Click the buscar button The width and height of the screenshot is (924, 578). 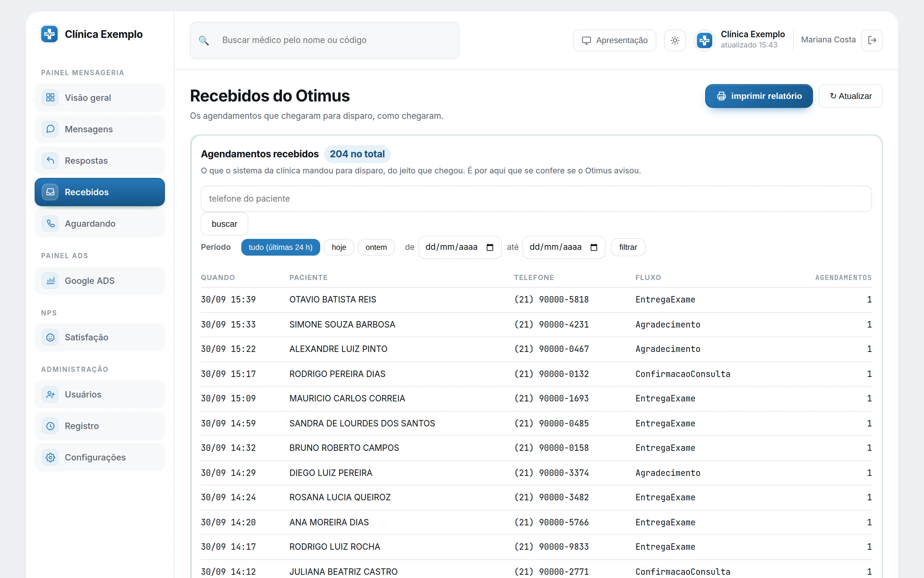pos(225,224)
